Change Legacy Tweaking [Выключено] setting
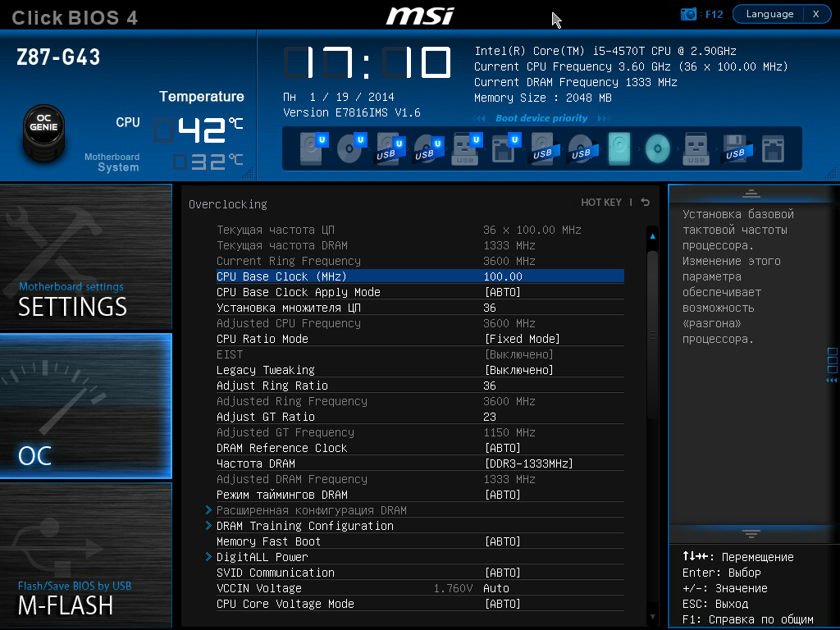 click(420, 370)
